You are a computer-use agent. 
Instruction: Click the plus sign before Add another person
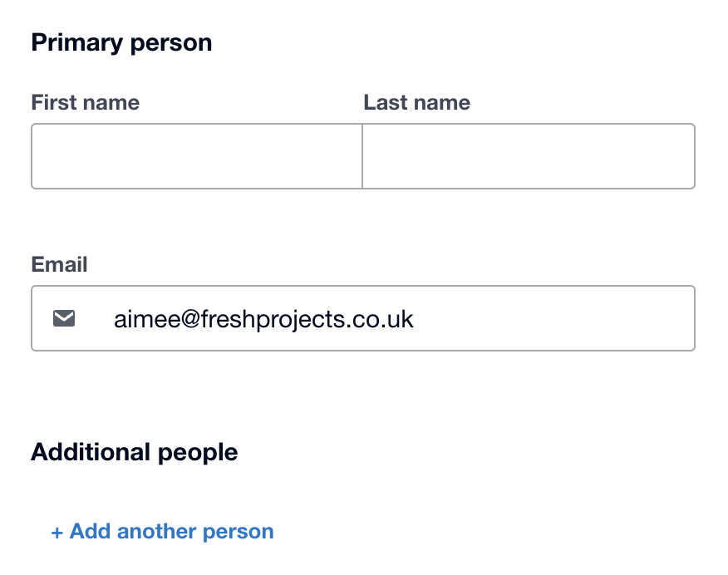point(57,532)
